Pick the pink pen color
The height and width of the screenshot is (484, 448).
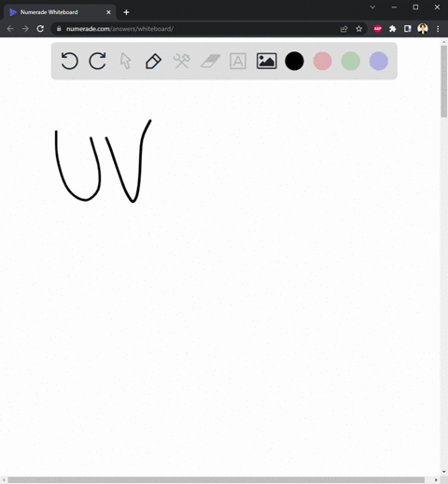pos(322,61)
